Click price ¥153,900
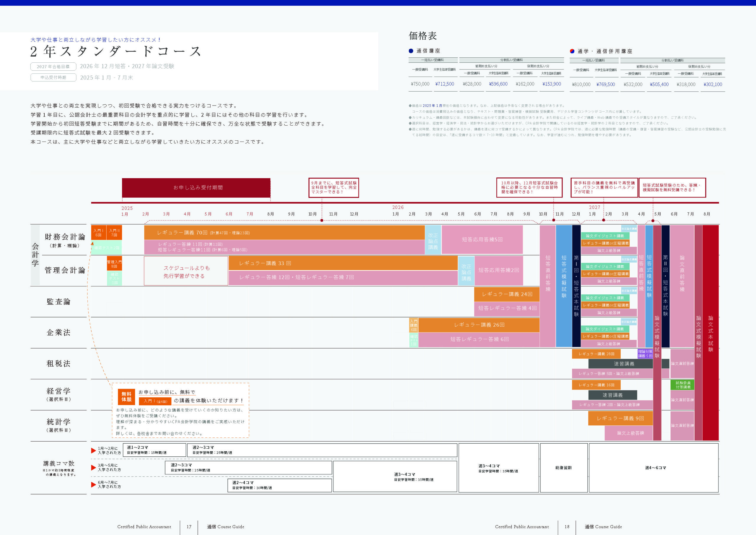This screenshot has height=535, width=756. click(x=552, y=84)
